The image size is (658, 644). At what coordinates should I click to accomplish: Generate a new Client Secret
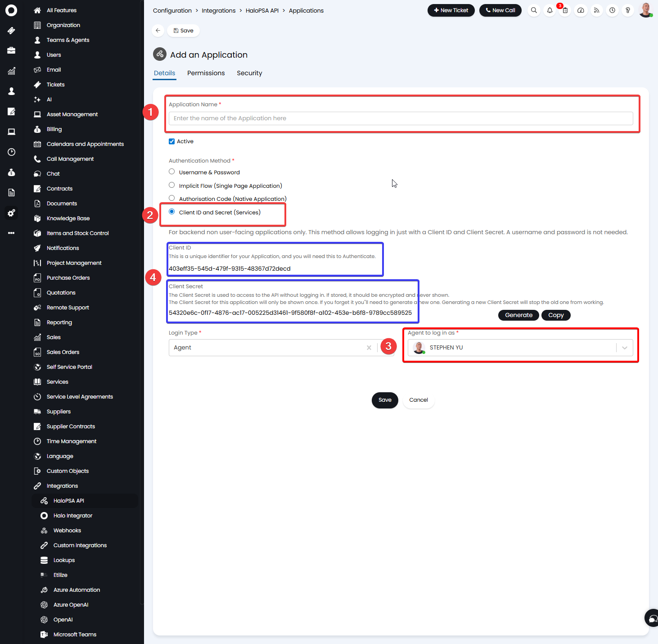point(518,315)
